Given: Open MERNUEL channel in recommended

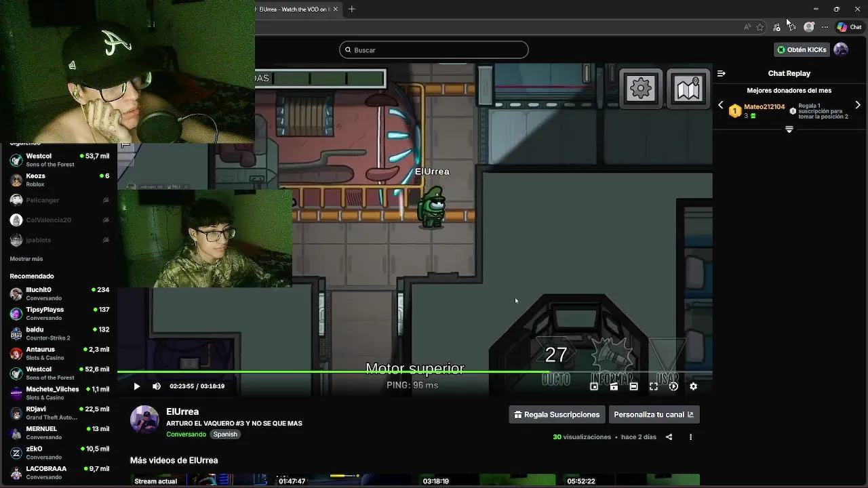Looking at the screenshot, I should [59, 433].
